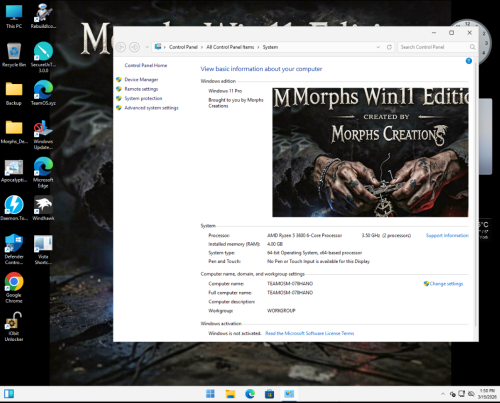Open Microsoft Store from the taskbar
The image size is (500, 403).
tap(269, 394)
